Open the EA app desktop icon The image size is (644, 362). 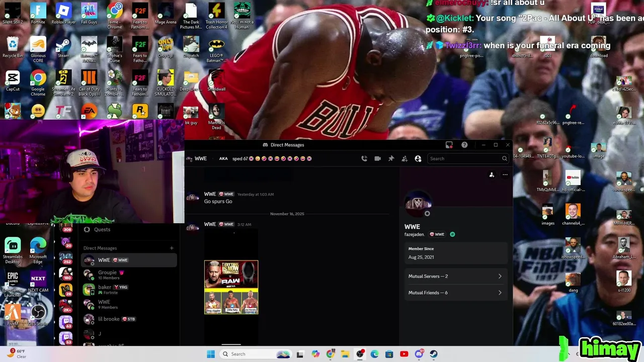[89, 111]
